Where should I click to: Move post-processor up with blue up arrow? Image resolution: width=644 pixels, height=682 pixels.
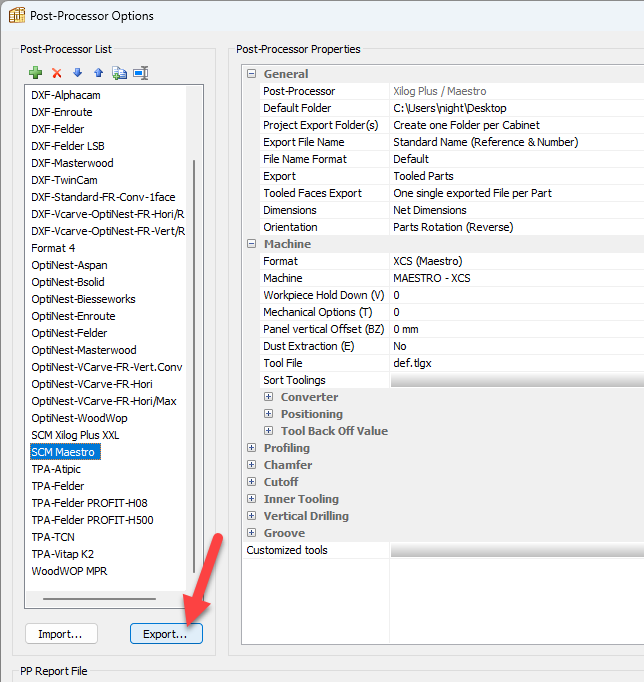tap(99, 73)
